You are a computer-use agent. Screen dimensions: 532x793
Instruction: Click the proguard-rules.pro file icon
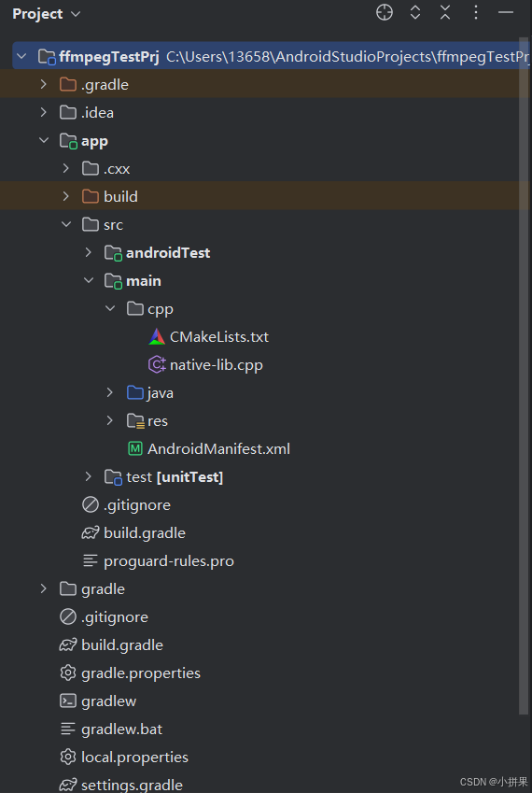pyautogui.click(x=90, y=560)
